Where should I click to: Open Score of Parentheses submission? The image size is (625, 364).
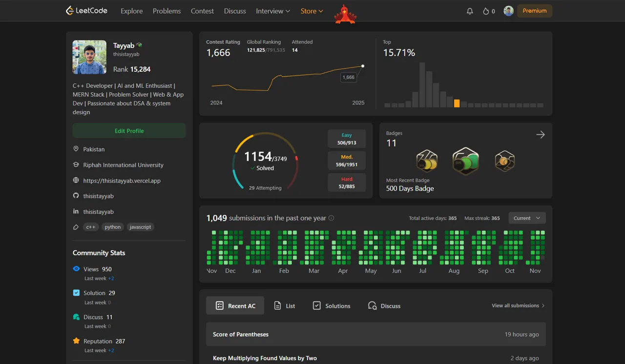(376, 334)
